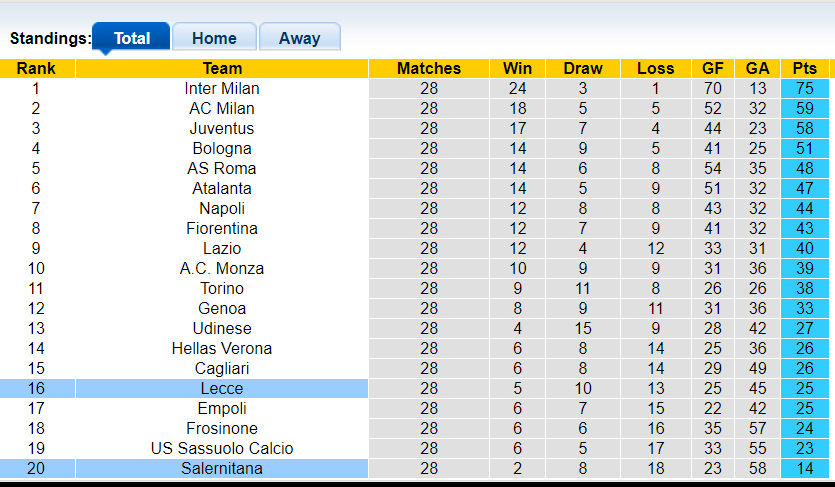Viewport: 835px width, 487px height.
Task: Open the AC Milan team link
Action: (222, 108)
